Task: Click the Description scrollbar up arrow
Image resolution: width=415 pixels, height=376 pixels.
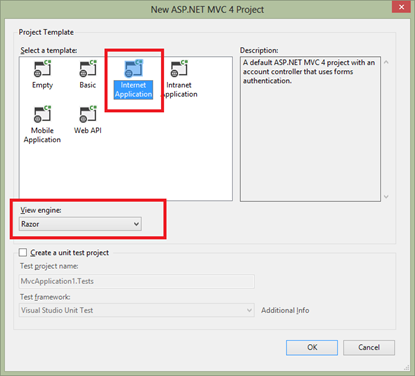Action: [x=386, y=62]
